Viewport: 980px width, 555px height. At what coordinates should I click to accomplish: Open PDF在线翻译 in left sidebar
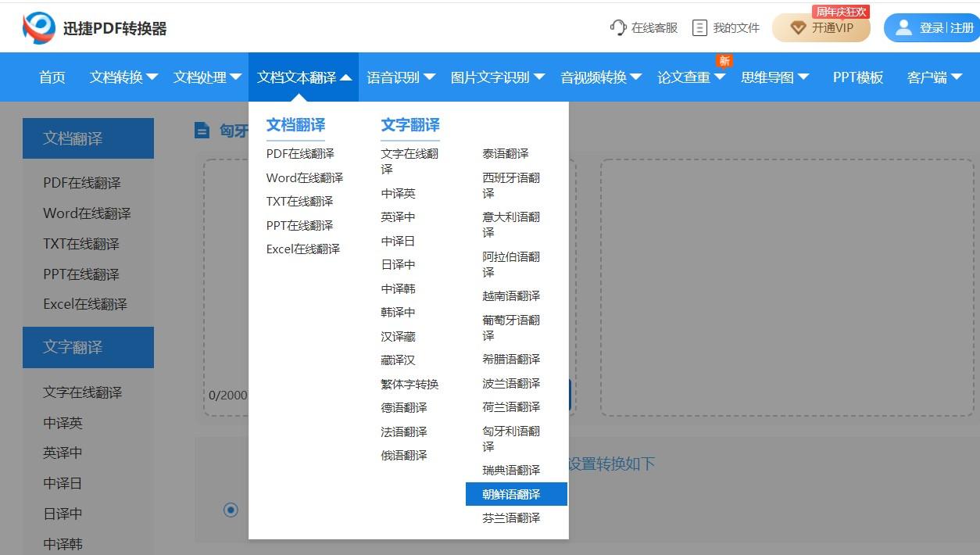82,183
